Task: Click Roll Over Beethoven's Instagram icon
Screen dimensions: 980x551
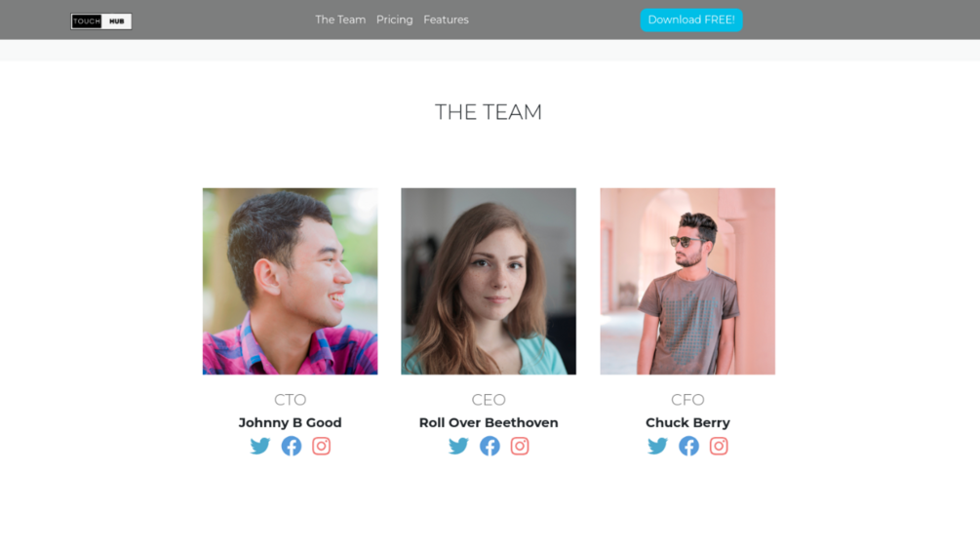Action: (x=520, y=446)
